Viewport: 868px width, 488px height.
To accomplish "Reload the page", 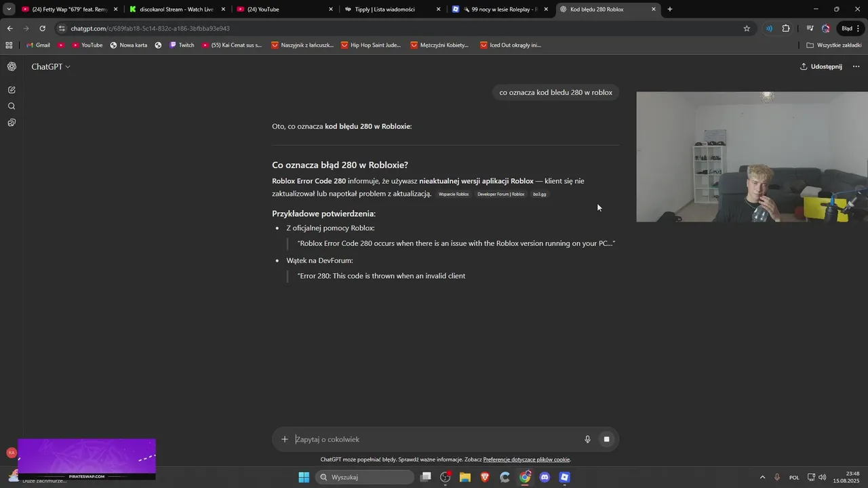I will (42, 28).
